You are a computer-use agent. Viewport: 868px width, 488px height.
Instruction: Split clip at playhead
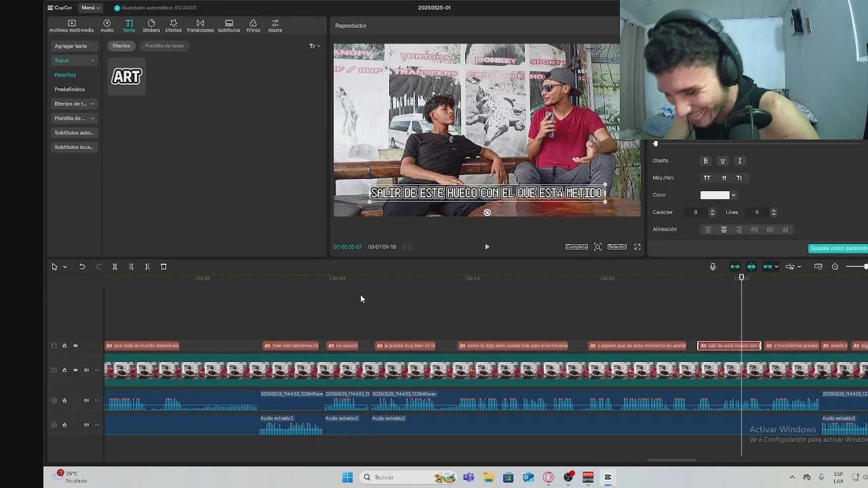click(115, 267)
